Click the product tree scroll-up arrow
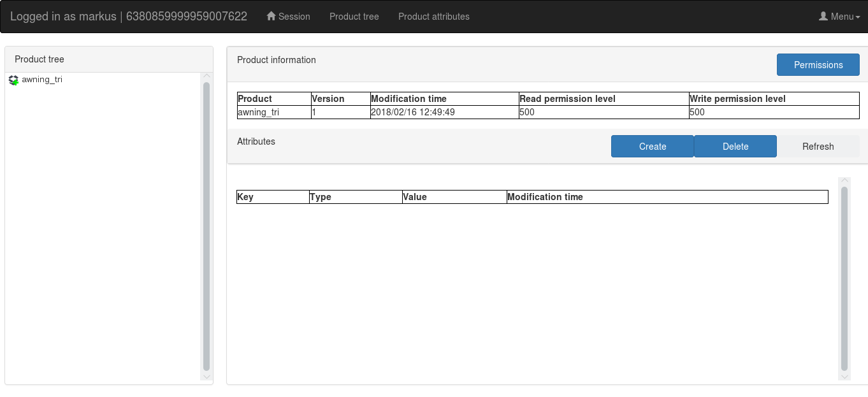This screenshot has width=868, height=397. point(206,76)
